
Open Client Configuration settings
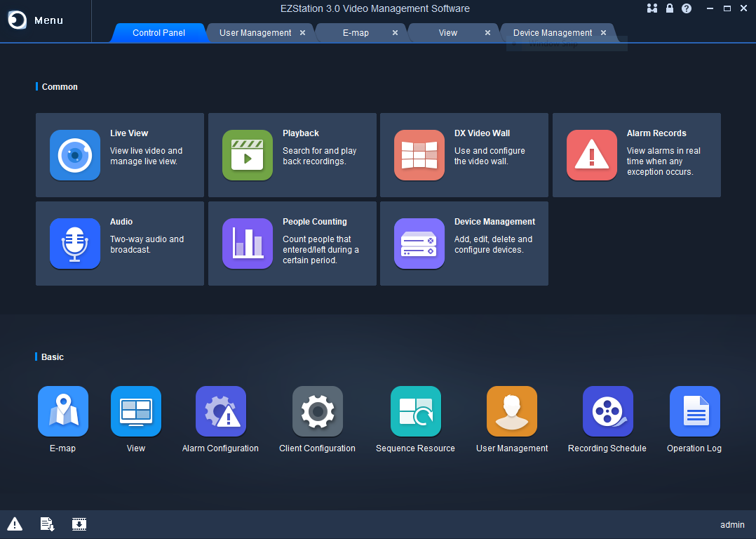tap(317, 411)
